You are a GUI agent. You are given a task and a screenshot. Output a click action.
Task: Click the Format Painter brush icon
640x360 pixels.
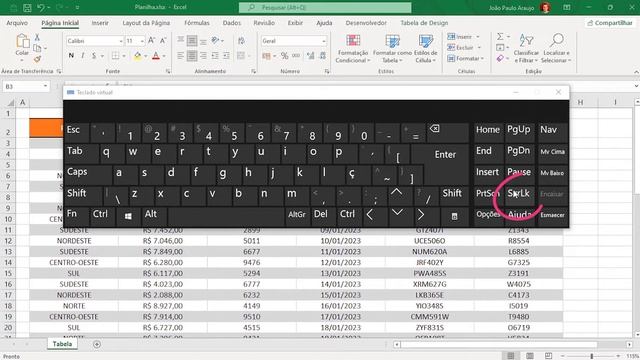coord(37,59)
